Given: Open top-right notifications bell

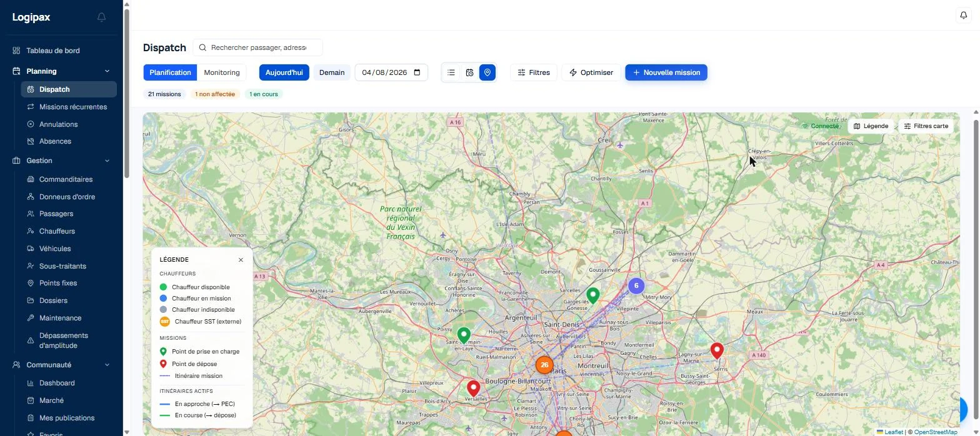Looking at the screenshot, I should click(963, 15).
